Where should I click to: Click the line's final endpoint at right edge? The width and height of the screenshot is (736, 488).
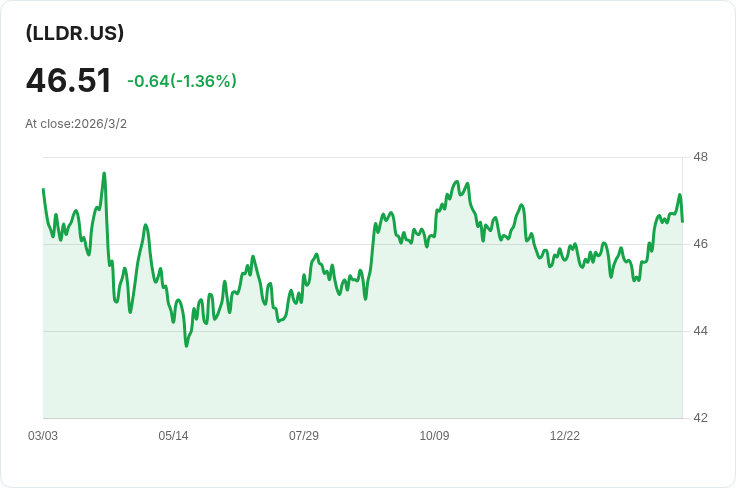[682, 221]
